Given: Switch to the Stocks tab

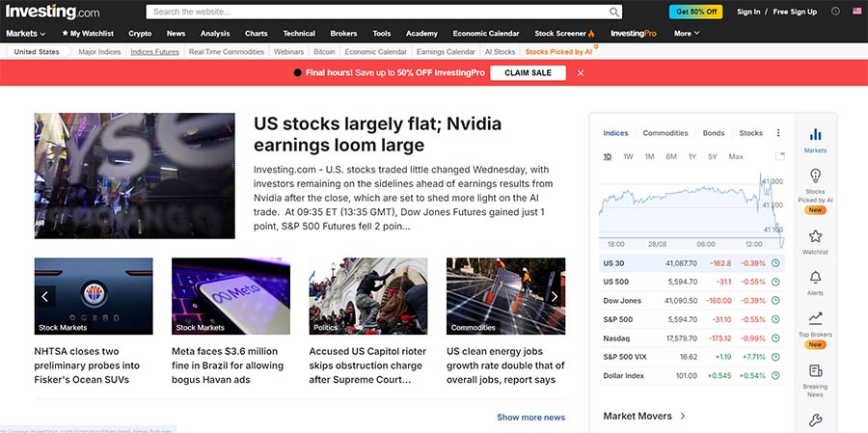Looking at the screenshot, I should click(x=750, y=133).
